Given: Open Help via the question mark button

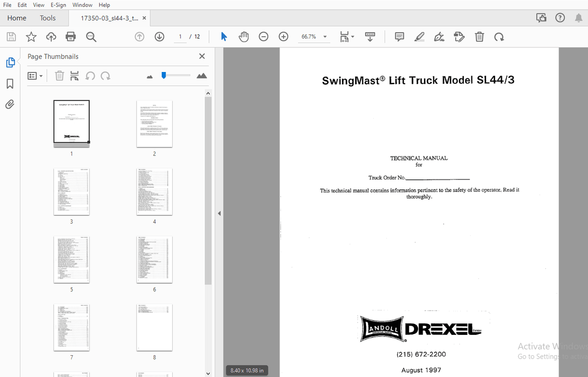Looking at the screenshot, I should [x=560, y=18].
